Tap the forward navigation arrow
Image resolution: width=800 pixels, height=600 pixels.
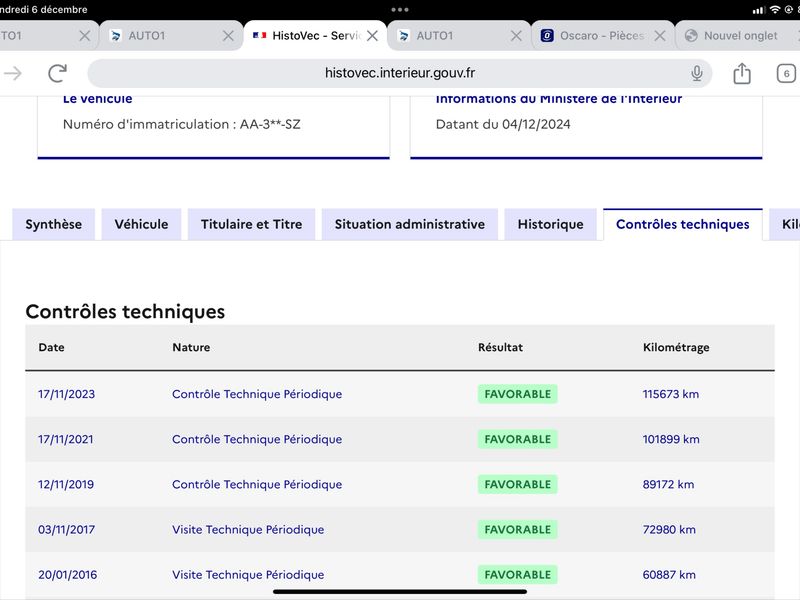13,73
